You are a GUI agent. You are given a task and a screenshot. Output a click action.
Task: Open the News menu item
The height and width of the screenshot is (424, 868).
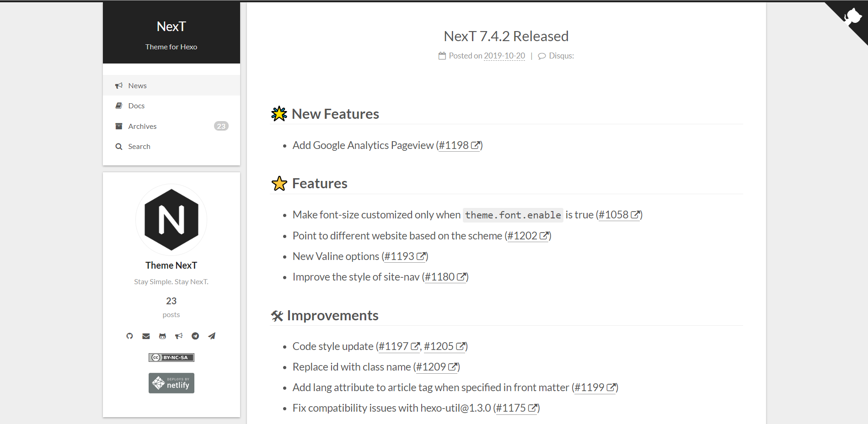(137, 85)
